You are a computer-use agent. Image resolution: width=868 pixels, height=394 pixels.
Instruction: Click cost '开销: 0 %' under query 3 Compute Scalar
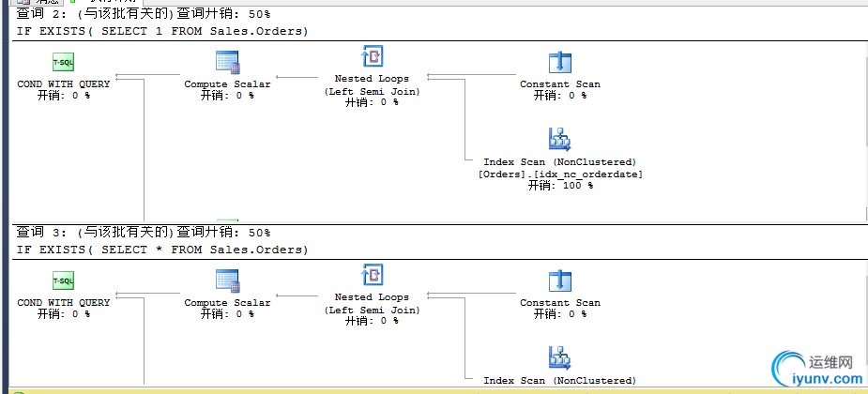227,313
